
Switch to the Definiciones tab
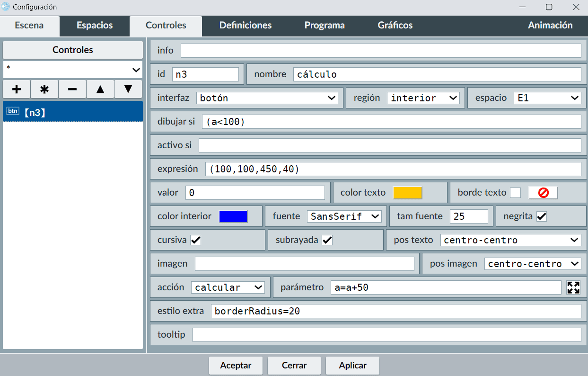click(x=245, y=26)
